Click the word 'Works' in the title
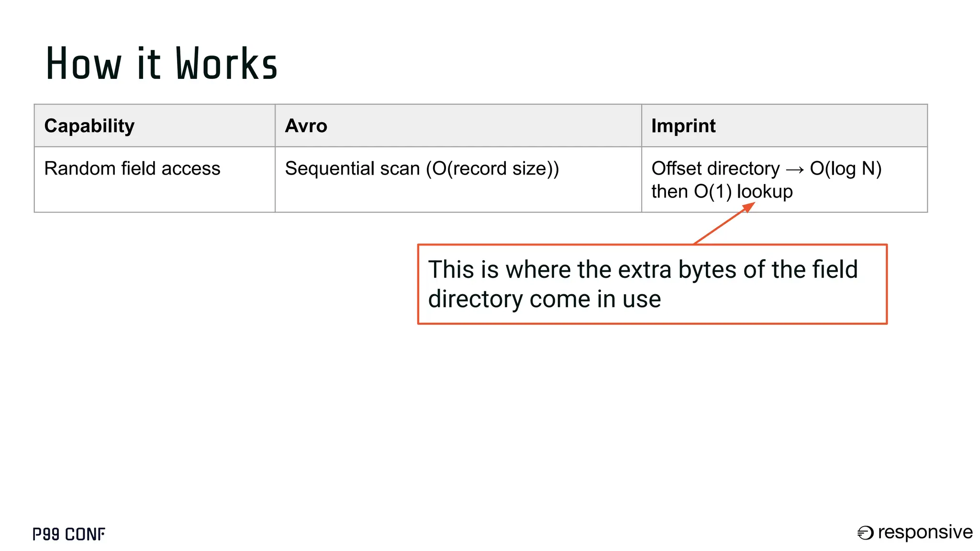 pos(226,64)
